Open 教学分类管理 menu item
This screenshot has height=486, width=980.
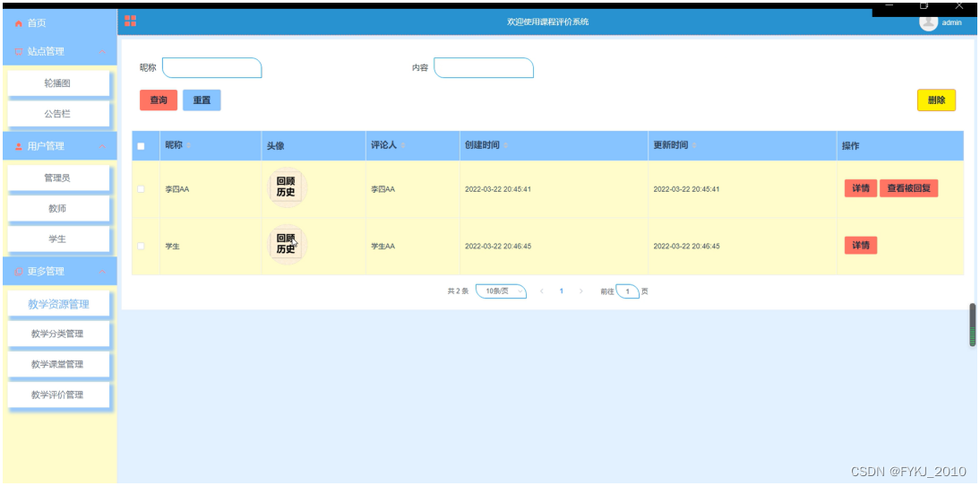pyautogui.click(x=58, y=334)
